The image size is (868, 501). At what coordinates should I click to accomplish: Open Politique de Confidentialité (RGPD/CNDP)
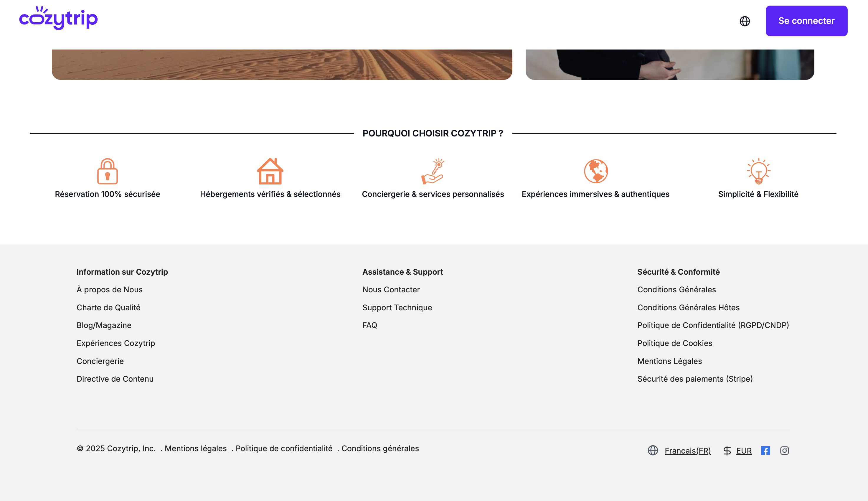click(x=713, y=325)
